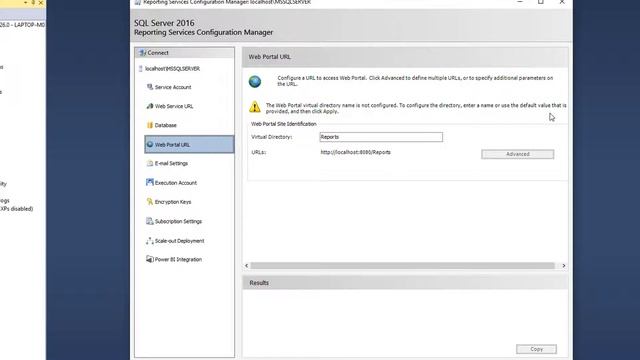
Task: Click the Advanced button
Action: click(518, 154)
